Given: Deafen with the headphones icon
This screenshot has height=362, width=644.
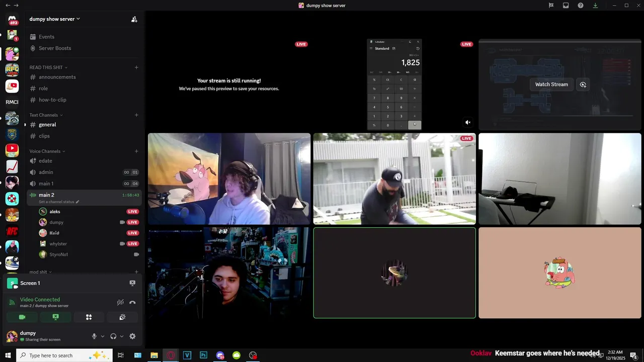Looking at the screenshot, I should [113, 336].
